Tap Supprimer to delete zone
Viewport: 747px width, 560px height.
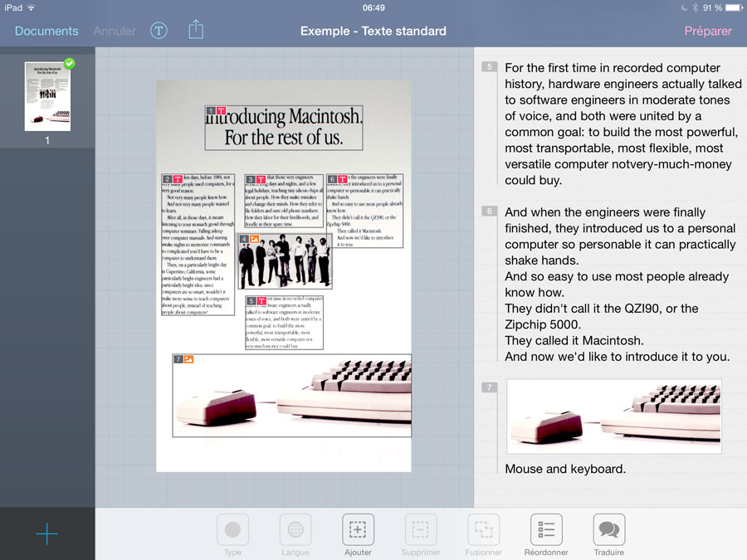coord(421,535)
